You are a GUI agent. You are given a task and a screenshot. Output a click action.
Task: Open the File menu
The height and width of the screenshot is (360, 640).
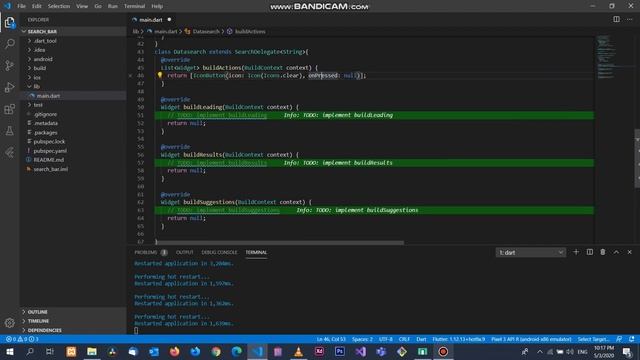21,6
